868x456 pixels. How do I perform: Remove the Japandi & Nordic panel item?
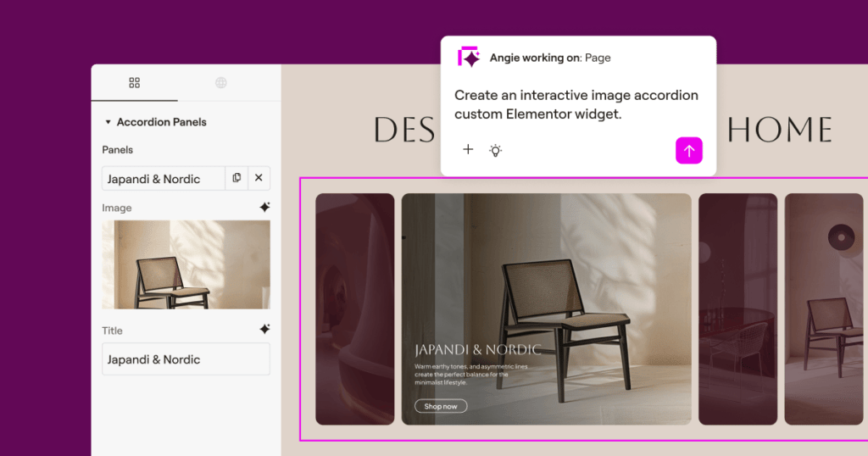point(259,178)
